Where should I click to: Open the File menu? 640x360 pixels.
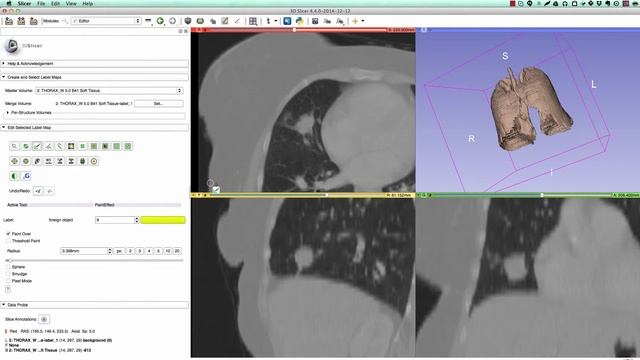point(41,3)
